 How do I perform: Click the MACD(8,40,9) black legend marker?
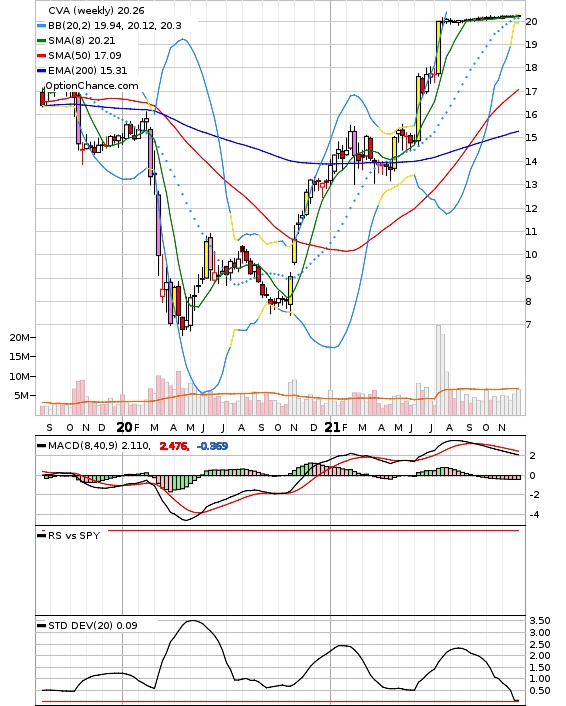(x=41, y=446)
